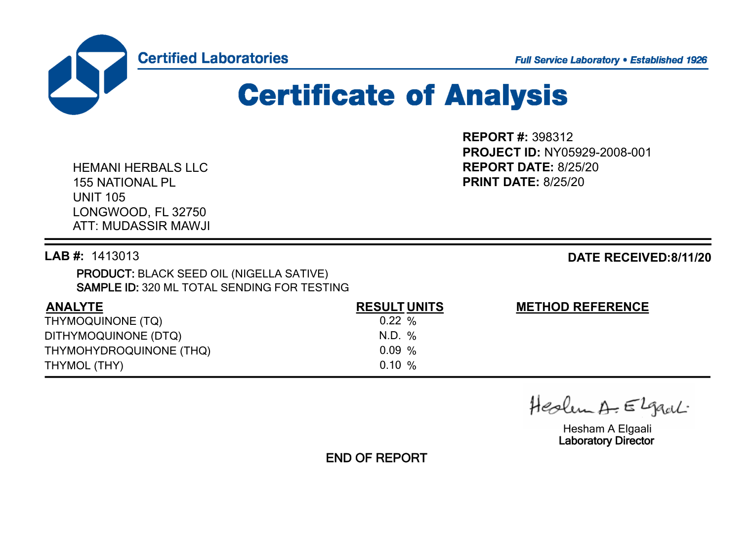The width and height of the screenshot is (756, 547).
Task: Click 'HEMANI HERBALS LLC' address line
Action: tap(140, 168)
